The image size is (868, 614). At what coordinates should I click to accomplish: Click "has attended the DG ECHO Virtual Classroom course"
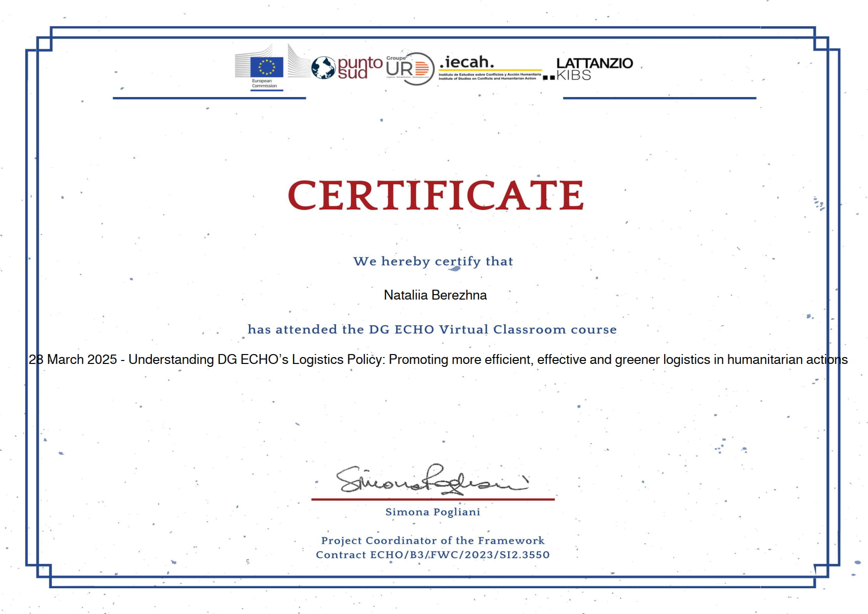coord(432,329)
